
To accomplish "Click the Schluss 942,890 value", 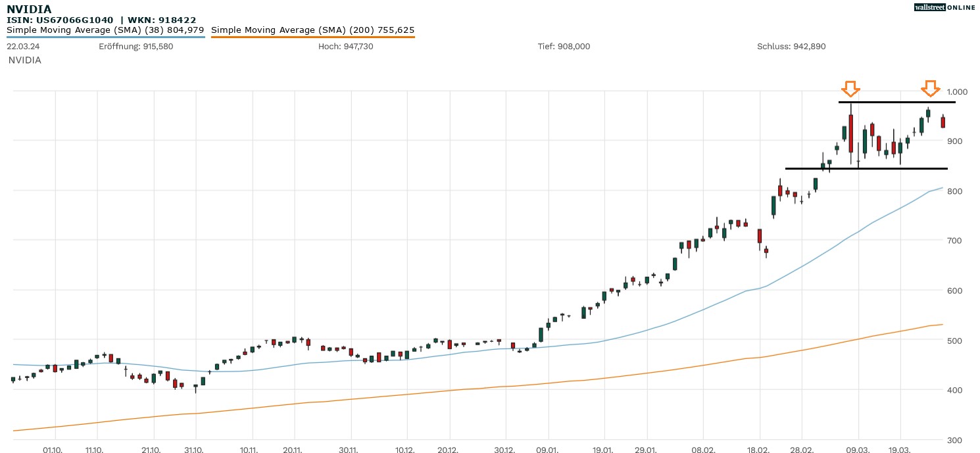I will click(791, 47).
